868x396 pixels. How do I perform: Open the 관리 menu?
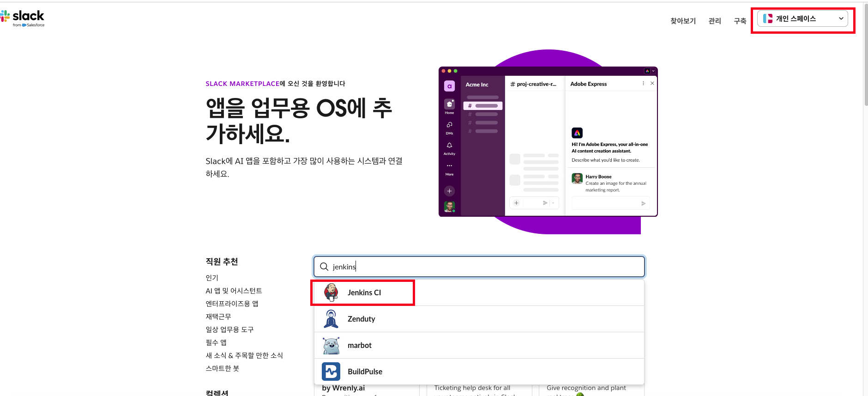(715, 21)
